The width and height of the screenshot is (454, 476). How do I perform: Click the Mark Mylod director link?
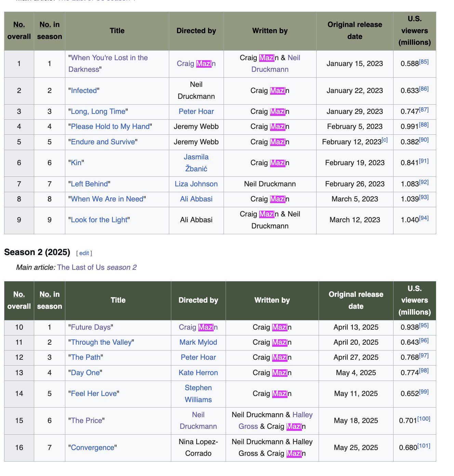pyautogui.click(x=198, y=342)
